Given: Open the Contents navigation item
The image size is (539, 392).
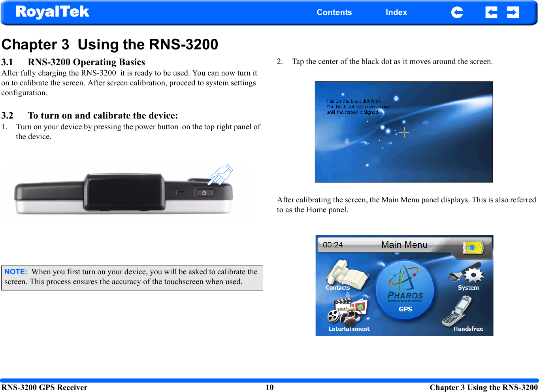Looking at the screenshot, I should pos(334,12).
